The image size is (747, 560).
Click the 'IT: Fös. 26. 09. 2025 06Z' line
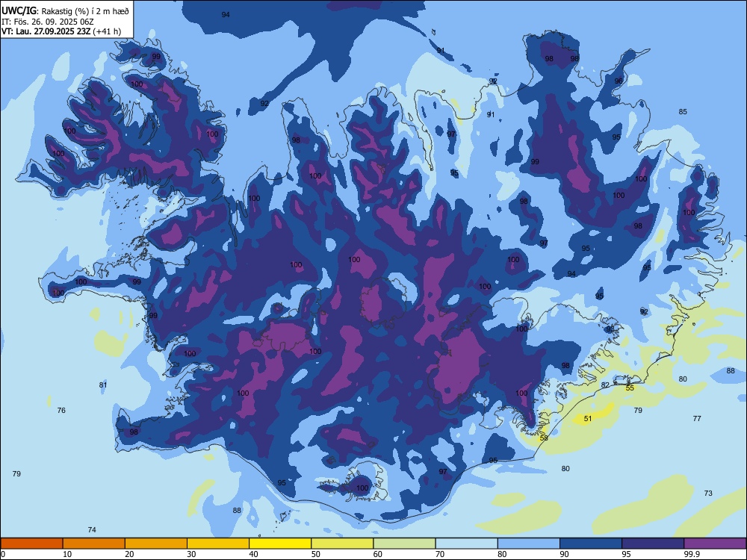click(x=46, y=22)
